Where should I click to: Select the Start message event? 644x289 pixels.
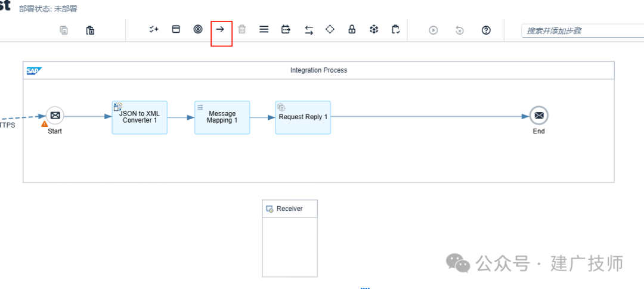click(x=55, y=116)
